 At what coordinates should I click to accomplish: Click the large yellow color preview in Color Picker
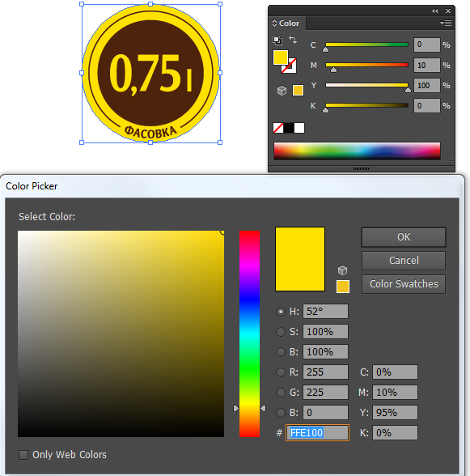click(x=300, y=259)
